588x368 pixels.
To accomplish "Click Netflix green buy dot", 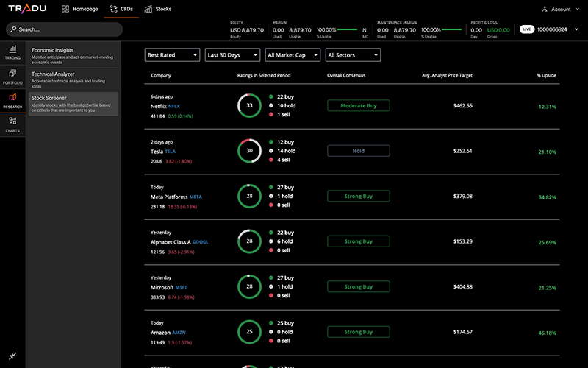I will (270, 96).
